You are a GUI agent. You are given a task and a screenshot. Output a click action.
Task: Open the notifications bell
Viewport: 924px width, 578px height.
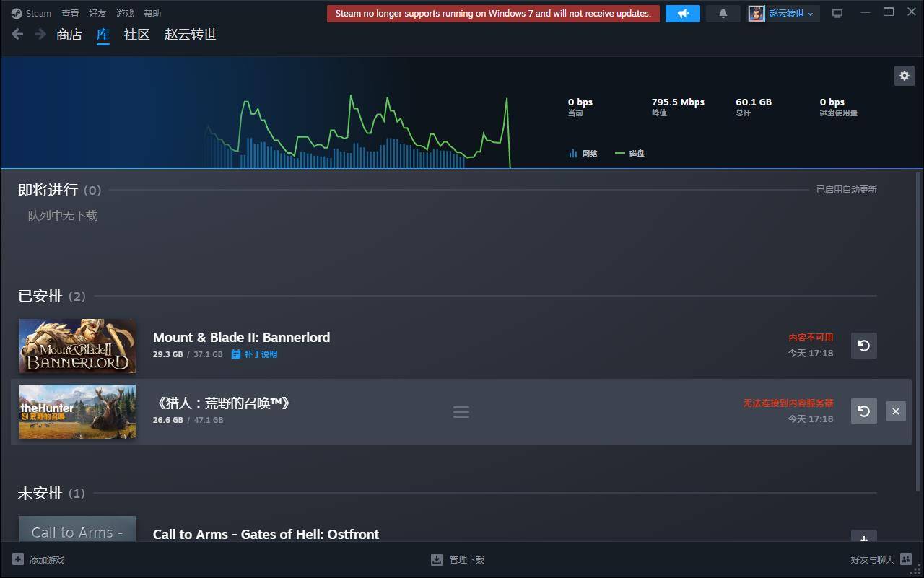point(723,14)
